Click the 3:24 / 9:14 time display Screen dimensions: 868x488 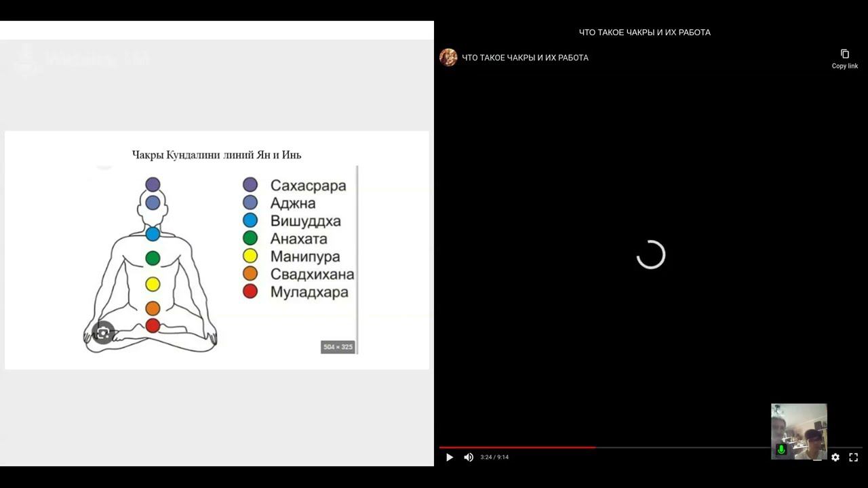pyautogui.click(x=494, y=457)
